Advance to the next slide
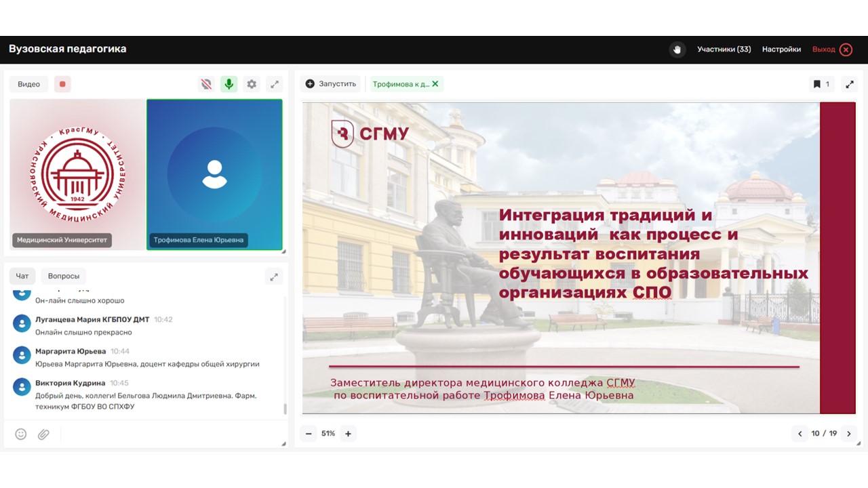 pyautogui.click(x=848, y=434)
